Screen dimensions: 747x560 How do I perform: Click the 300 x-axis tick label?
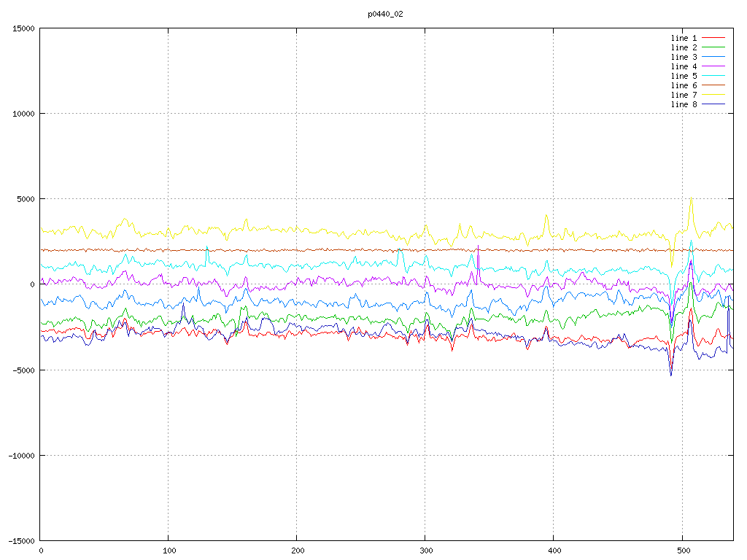(425, 551)
